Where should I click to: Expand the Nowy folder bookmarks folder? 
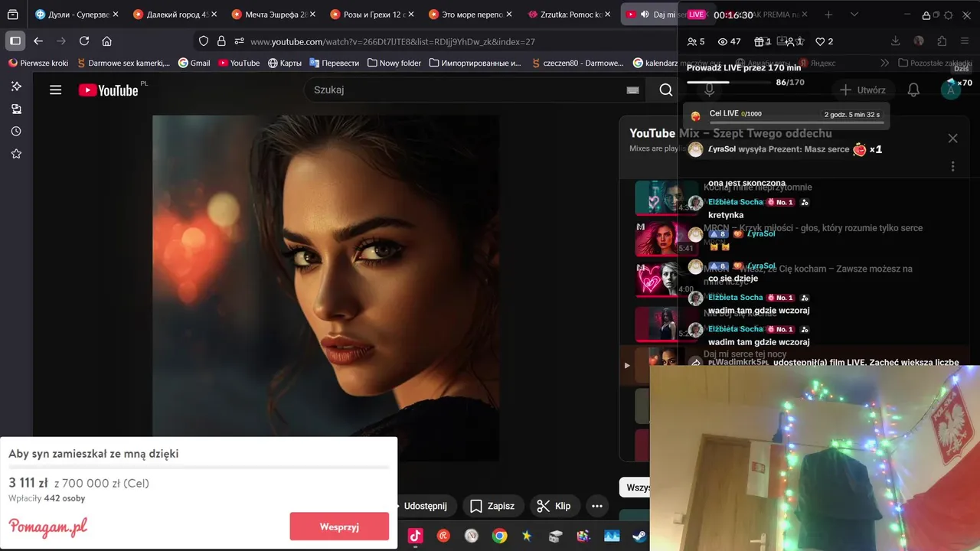coord(394,63)
